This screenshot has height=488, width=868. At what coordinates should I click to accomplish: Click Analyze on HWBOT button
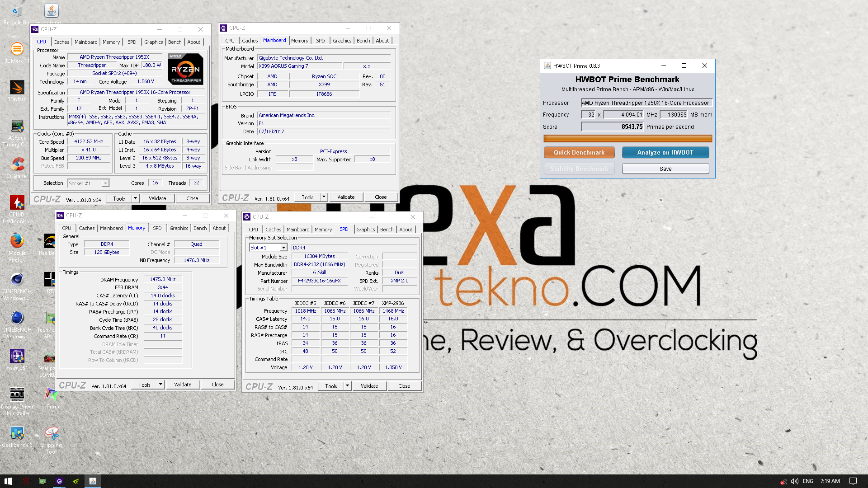pyautogui.click(x=665, y=152)
